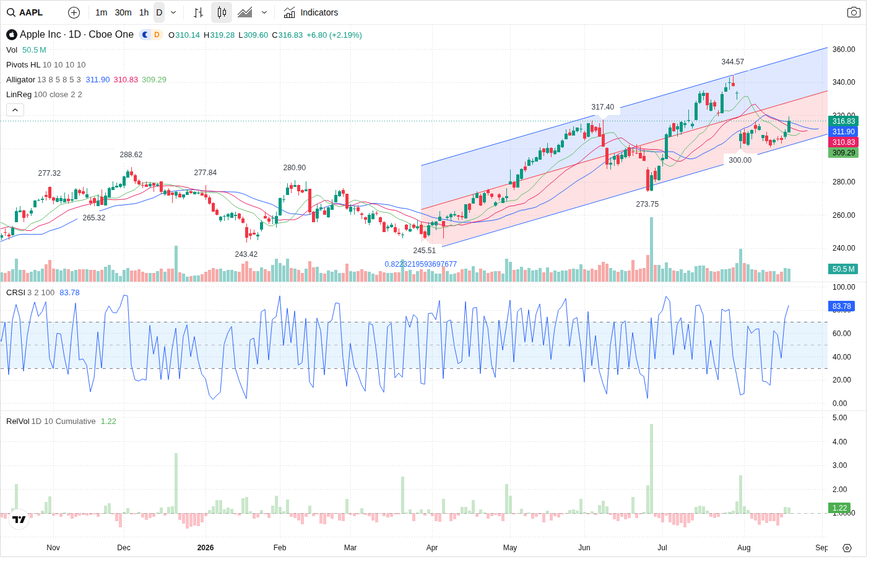Click the 0.8223219593697677 LinReg value
The image size is (879, 588).
click(421, 264)
